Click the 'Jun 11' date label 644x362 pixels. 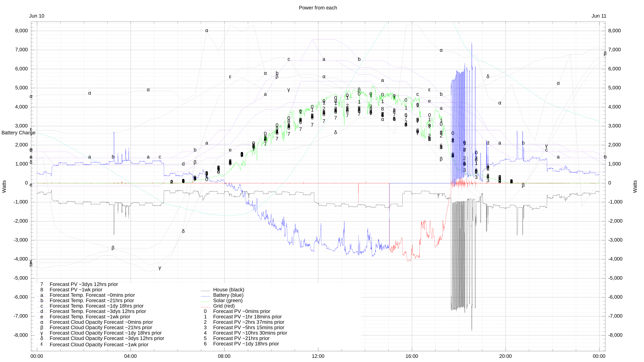coord(599,16)
